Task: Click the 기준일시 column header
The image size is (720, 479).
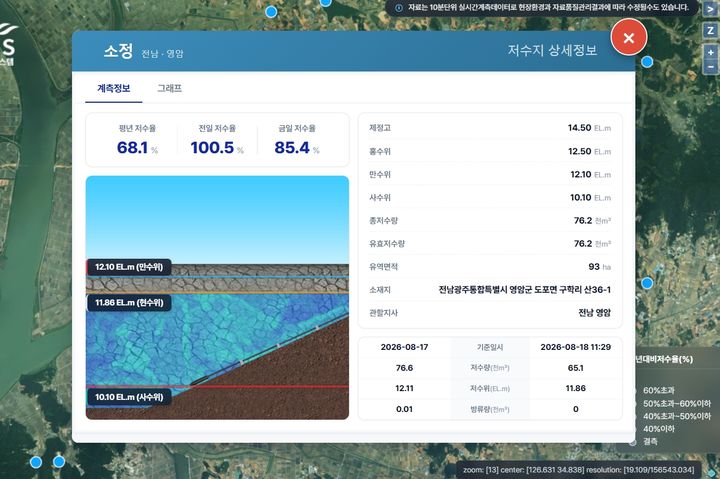Action: (490, 348)
